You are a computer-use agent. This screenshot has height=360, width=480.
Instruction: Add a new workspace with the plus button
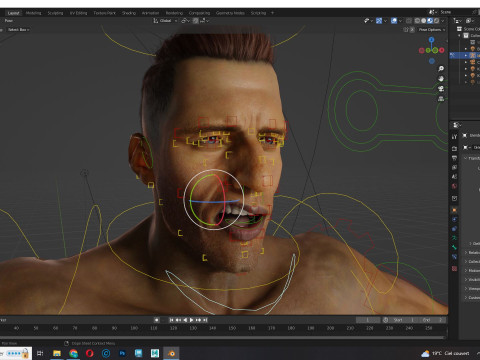pyautogui.click(x=272, y=13)
